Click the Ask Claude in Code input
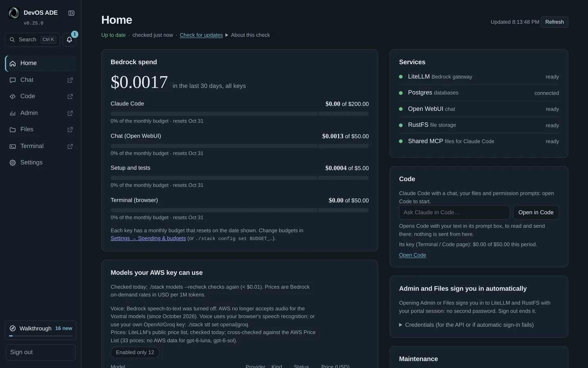Viewport: 588px width, 368px height. click(x=454, y=213)
